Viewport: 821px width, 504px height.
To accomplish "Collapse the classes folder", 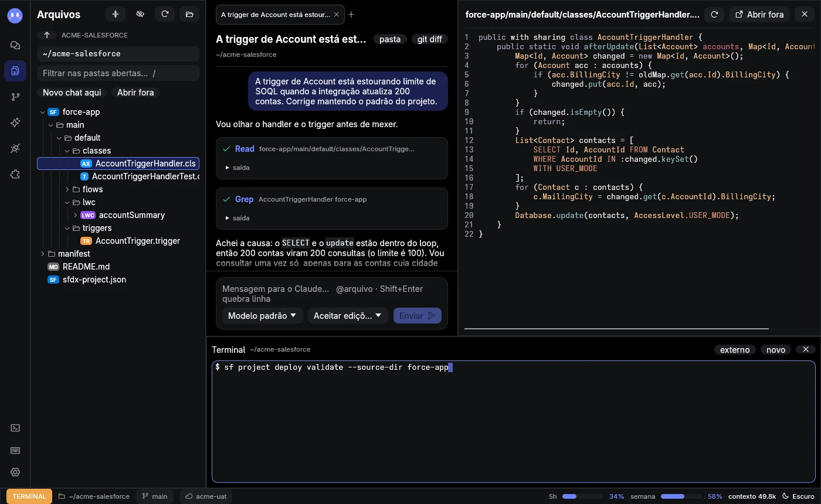I will (67, 151).
